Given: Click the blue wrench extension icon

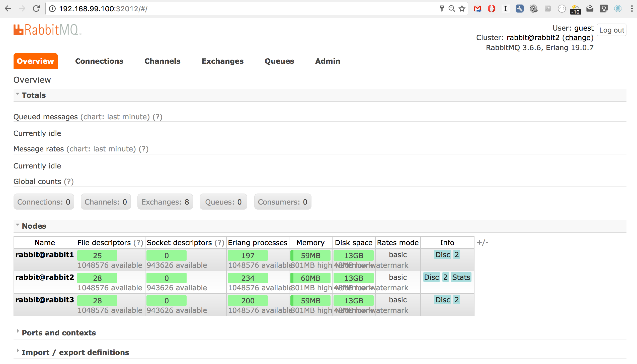Looking at the screenshot, I should point(520,9).
